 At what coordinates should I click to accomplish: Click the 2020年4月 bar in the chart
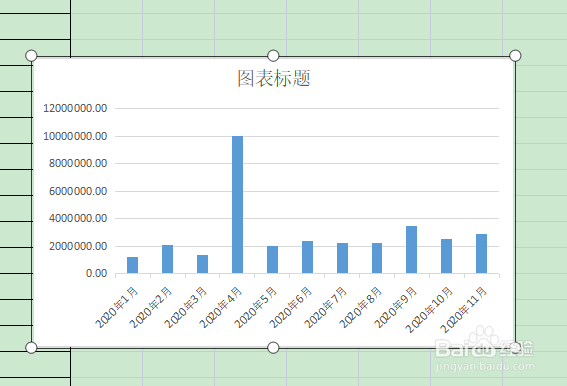point(238,205)
